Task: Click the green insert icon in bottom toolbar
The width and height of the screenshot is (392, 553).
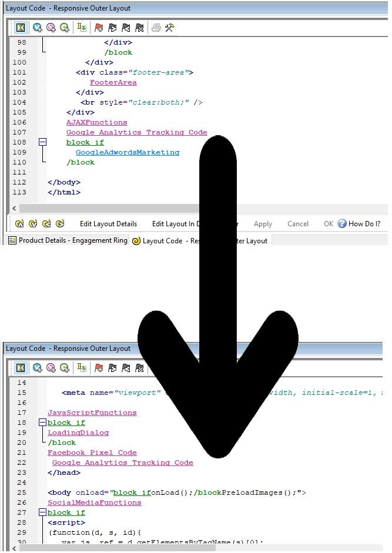Action: (65, 368)
